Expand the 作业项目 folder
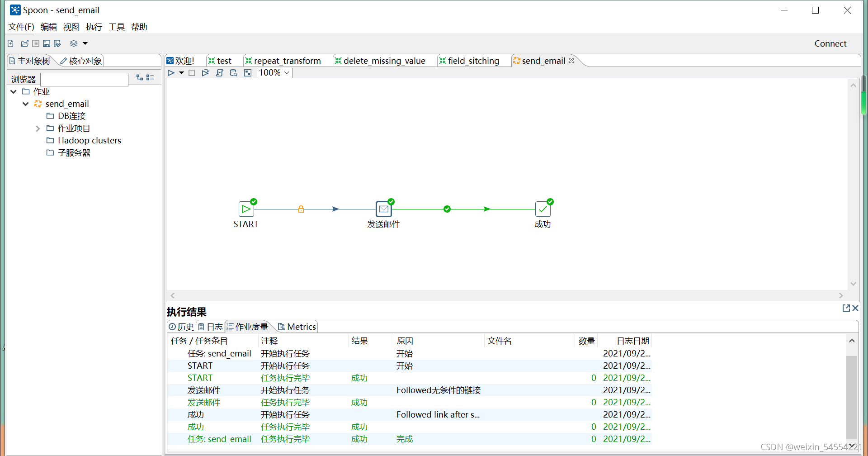868x456 pixels. (x=38, y=128)
